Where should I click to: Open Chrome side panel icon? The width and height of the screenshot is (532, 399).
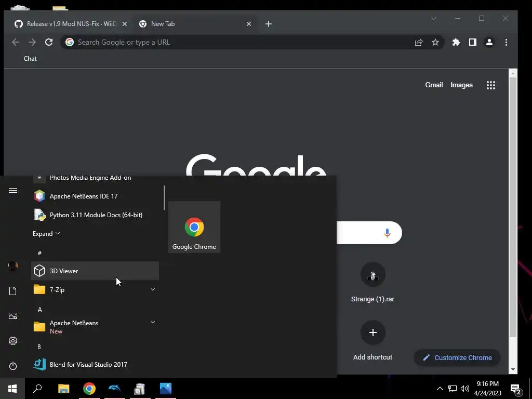click(473, 42)
